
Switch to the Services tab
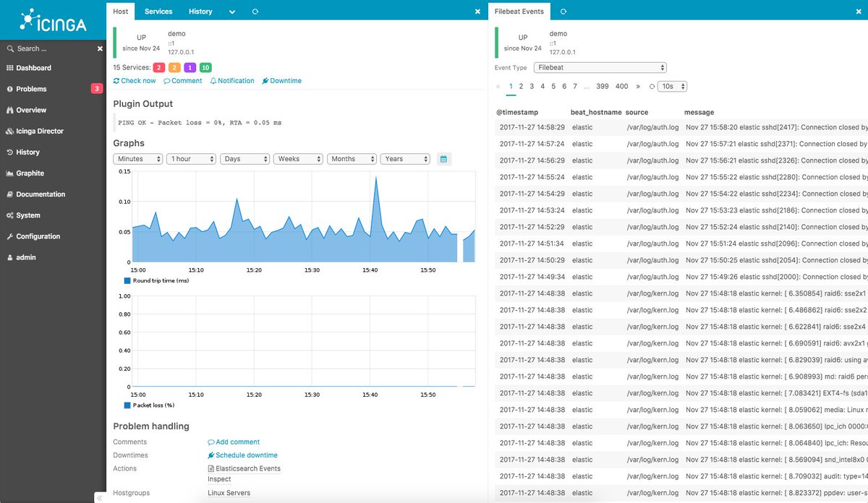(158, 11)
